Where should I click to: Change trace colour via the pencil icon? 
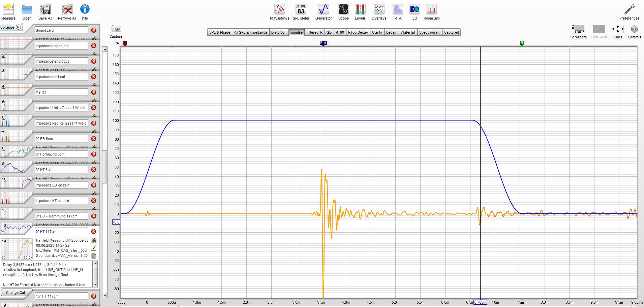(x=94, y=248)
